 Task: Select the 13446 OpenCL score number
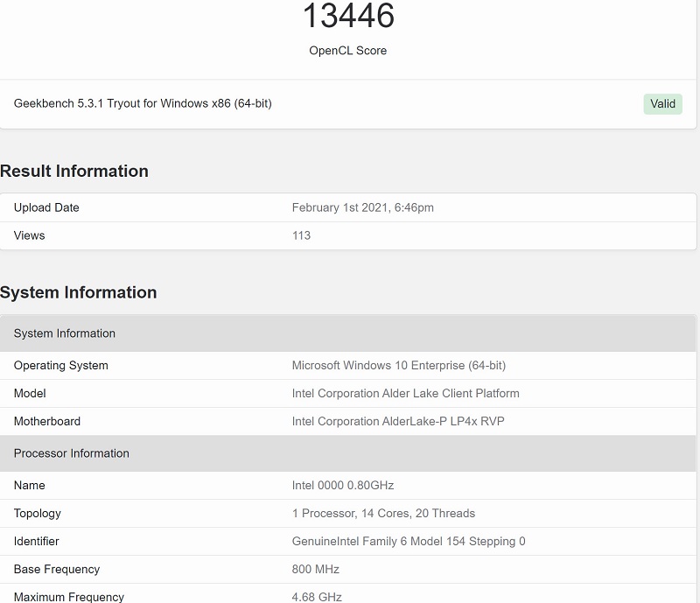point(348,16)
